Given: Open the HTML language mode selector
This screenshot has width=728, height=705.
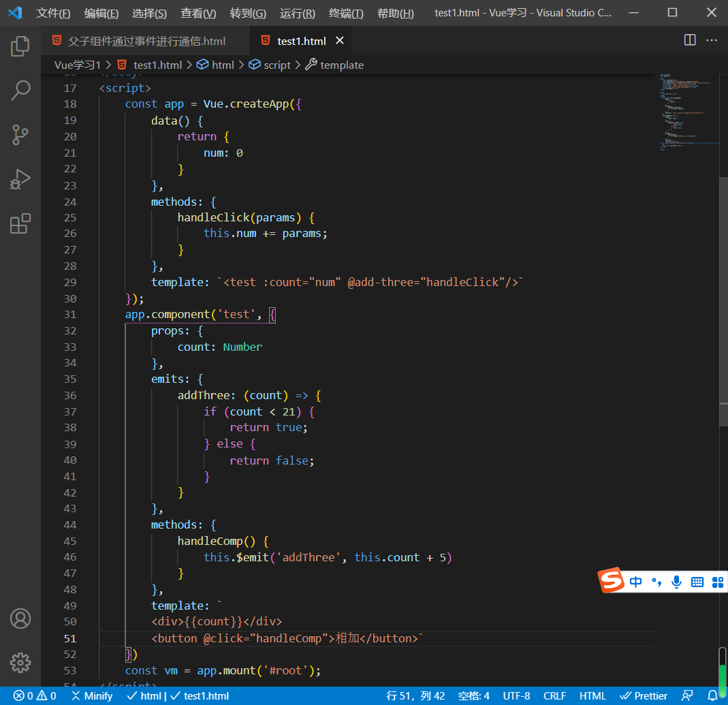Looking at the screenshot, I should pos(592,695).
